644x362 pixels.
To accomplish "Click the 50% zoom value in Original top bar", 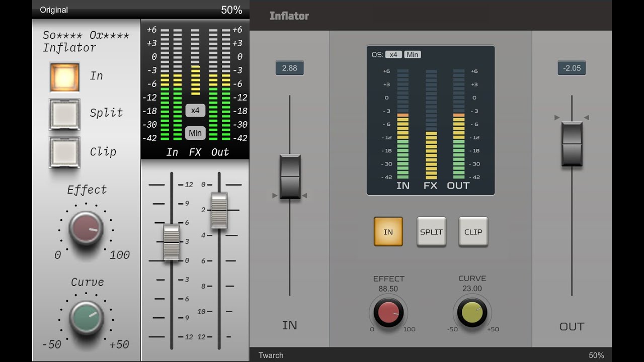I will click(231, 10).
